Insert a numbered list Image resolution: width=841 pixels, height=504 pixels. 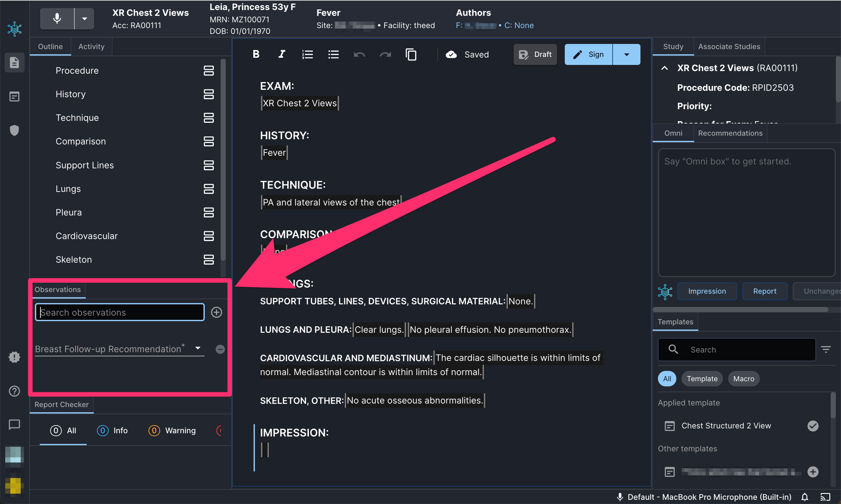click(307, 54)
